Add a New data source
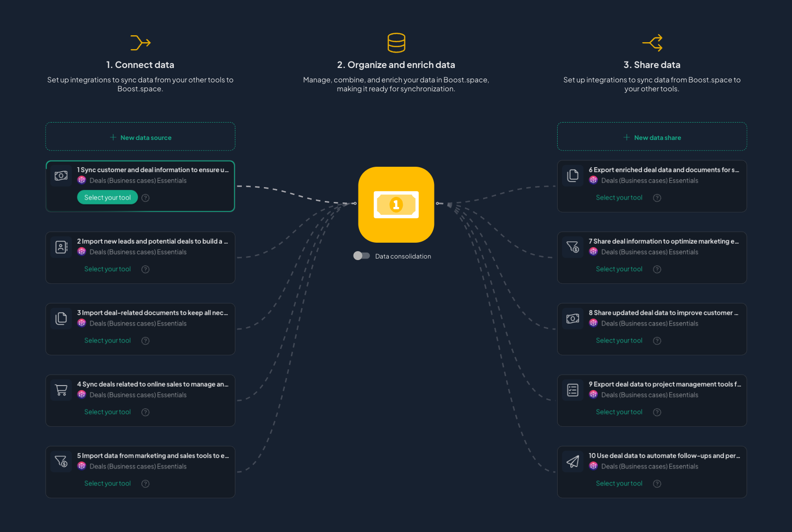The height and width of the screenshot is (532, 792). (141, 137)
